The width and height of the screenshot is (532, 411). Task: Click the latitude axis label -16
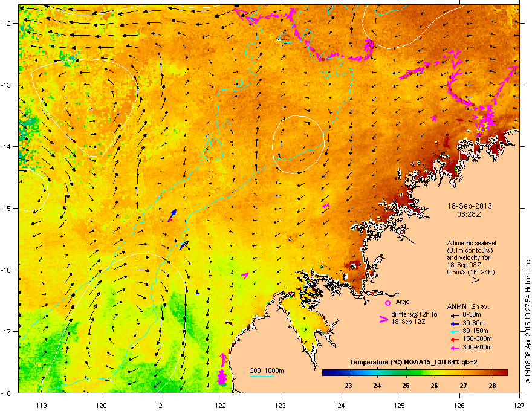(x=5, y=270)
